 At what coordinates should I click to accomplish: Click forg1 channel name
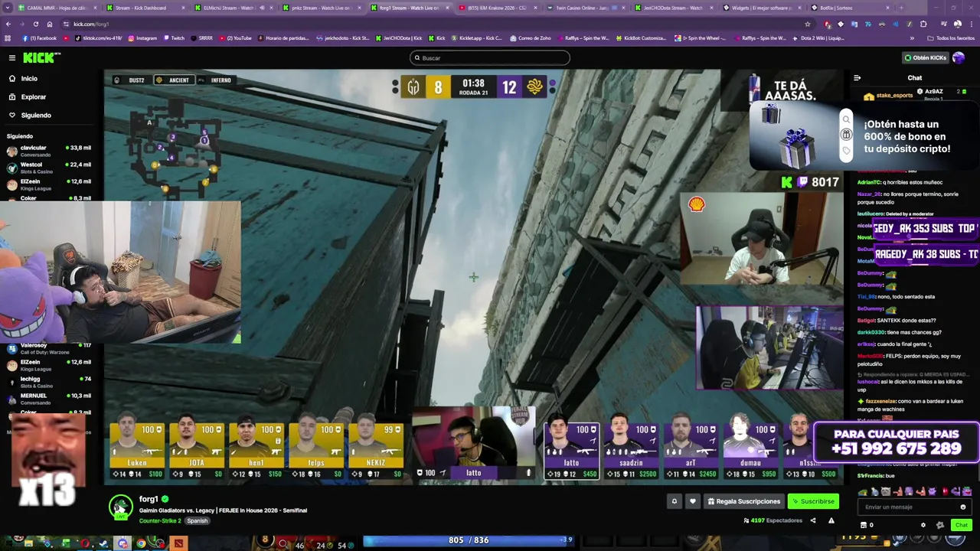pyautogui.click(x=149, y=499)
